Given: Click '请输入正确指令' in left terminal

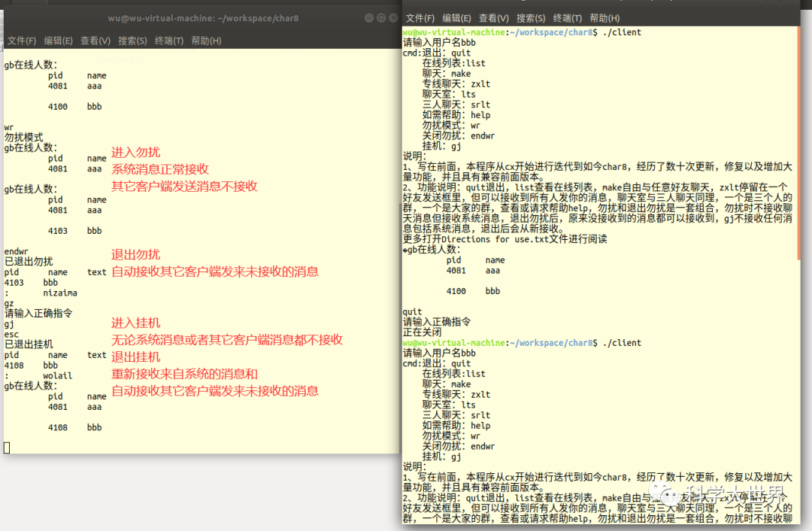Looking at the screenshot, I should point(38,314).
